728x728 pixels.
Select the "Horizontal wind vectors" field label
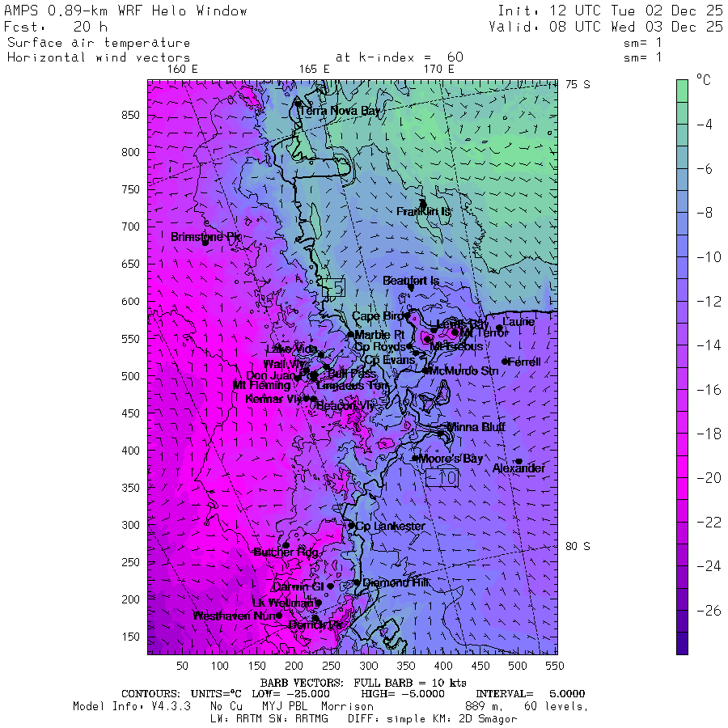[99, 57]
